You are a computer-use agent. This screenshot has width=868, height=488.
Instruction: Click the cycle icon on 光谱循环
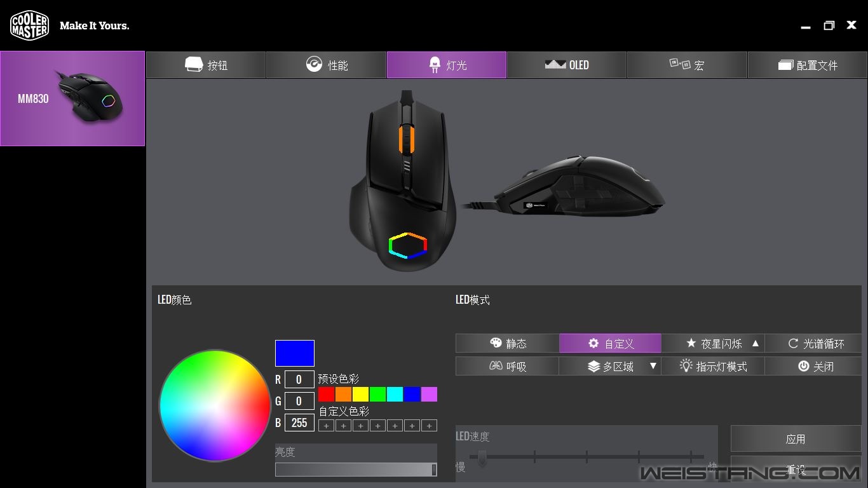point(793,343)
